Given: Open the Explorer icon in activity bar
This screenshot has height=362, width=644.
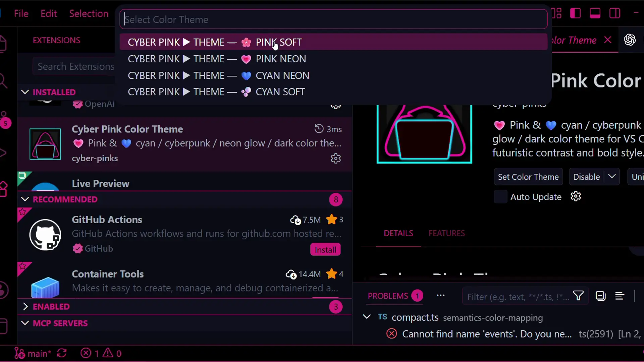Looking at the screenshot, I should pyautogui.click(x=3, y=44).
